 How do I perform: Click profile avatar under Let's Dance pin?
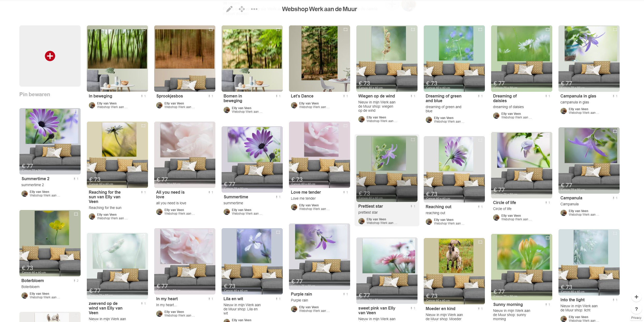coord(294,105)
